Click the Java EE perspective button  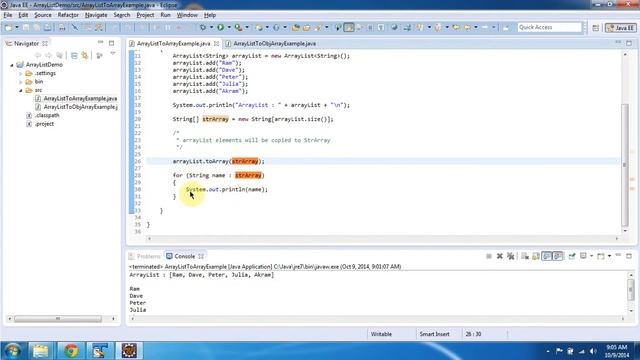point(620,28)
